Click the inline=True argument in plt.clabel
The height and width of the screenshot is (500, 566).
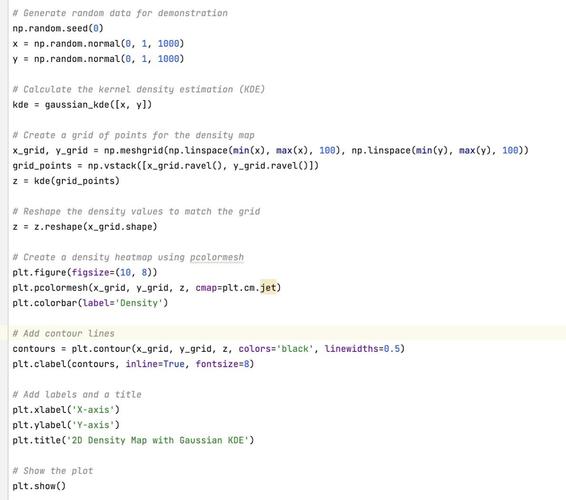pyautogui.click(x=155, y=364)
